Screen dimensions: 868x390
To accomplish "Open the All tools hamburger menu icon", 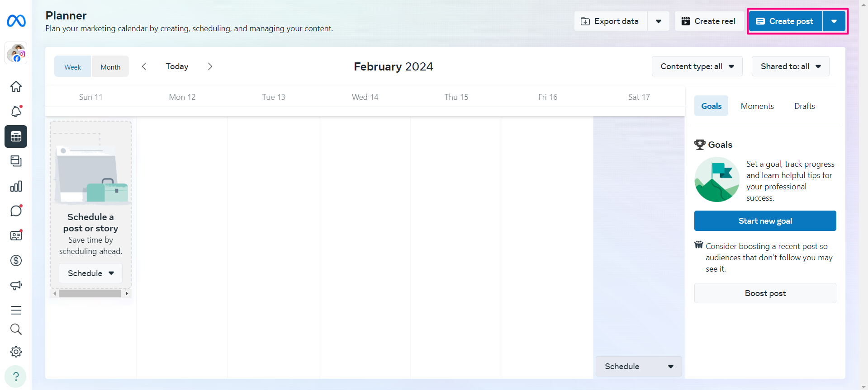I will click(16, 310).
